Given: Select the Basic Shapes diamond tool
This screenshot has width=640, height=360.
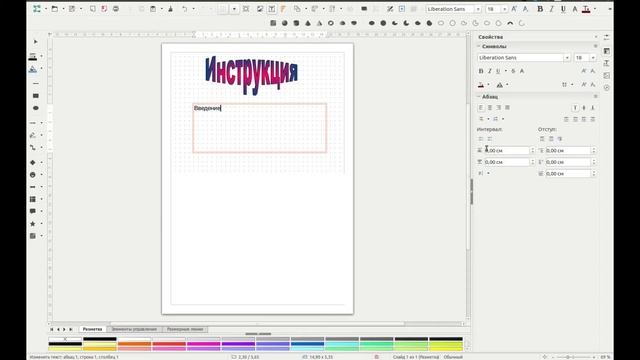Looking at the screenshot, I should pyautogui.click(x=33, y=162).
